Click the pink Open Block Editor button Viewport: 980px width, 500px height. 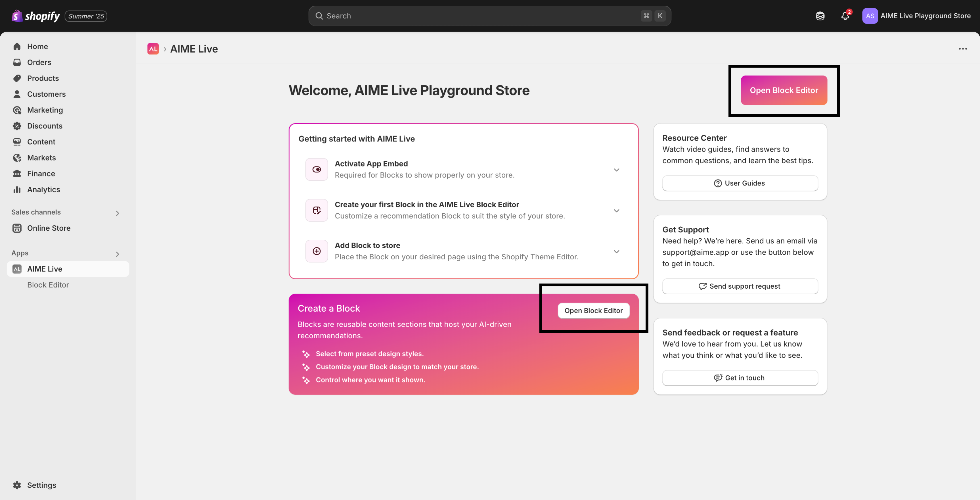point(784,90)
